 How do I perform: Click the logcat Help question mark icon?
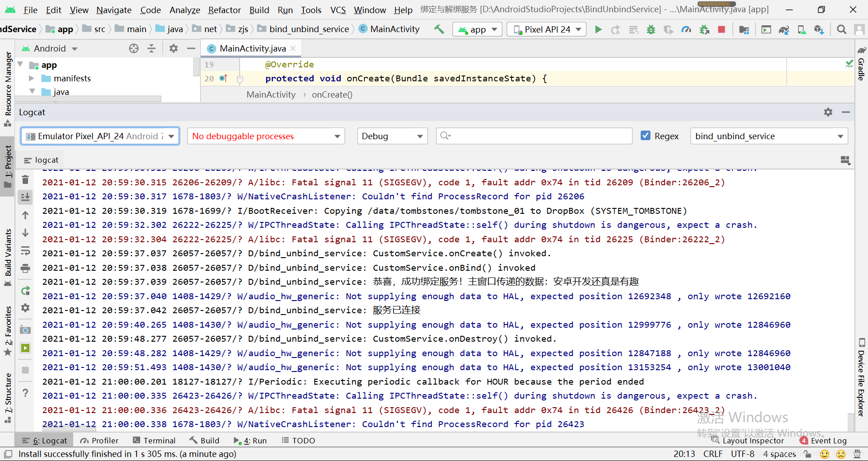click(25, 393)
